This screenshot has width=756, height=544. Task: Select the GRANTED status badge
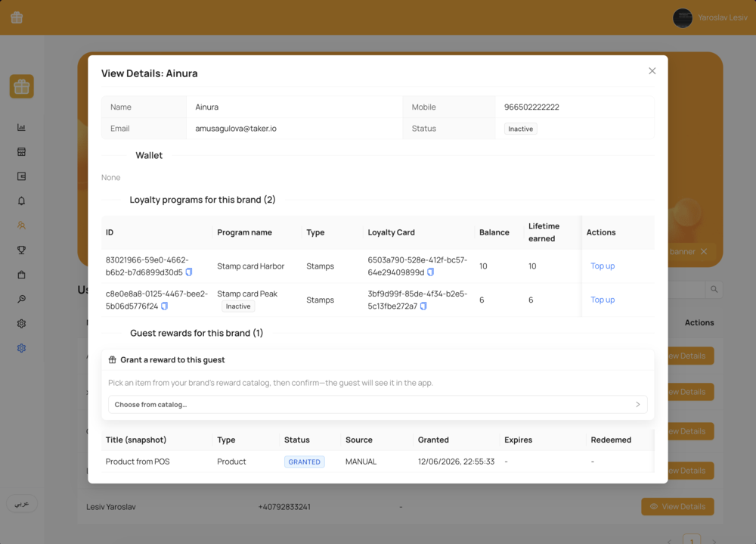point(304,462)
